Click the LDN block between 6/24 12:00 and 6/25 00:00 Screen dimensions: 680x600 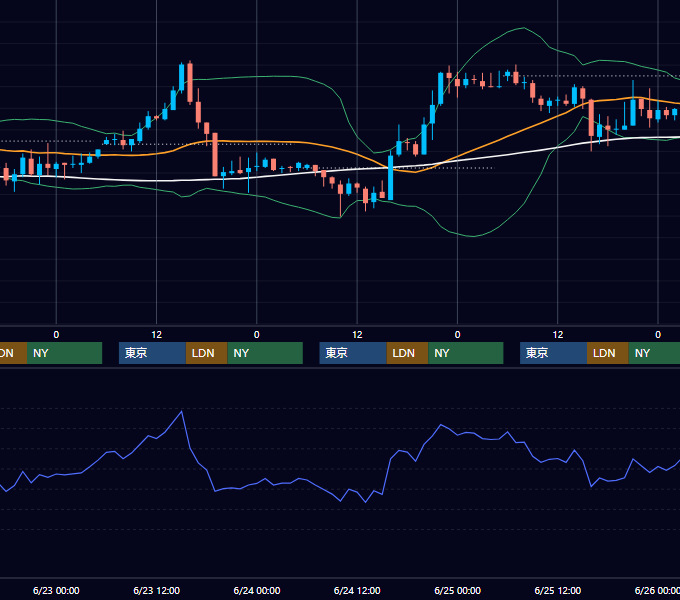[x=408, y=353]
